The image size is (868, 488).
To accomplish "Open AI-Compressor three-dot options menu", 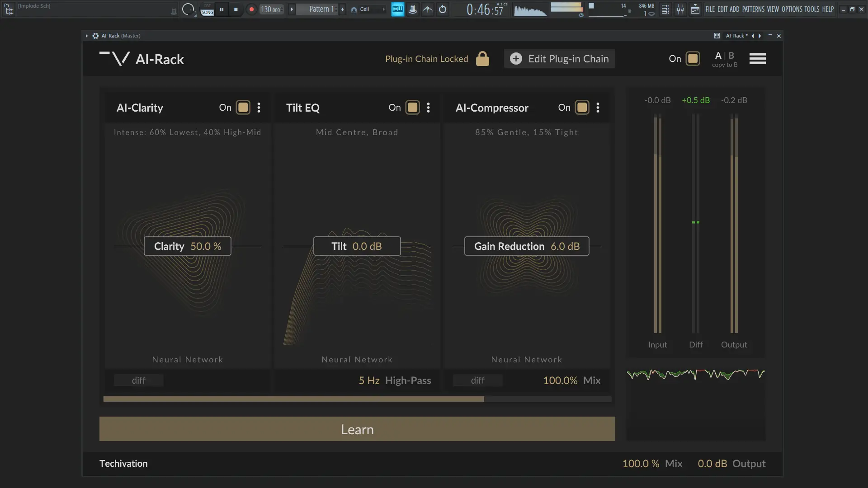I will [x=598, y=108].
